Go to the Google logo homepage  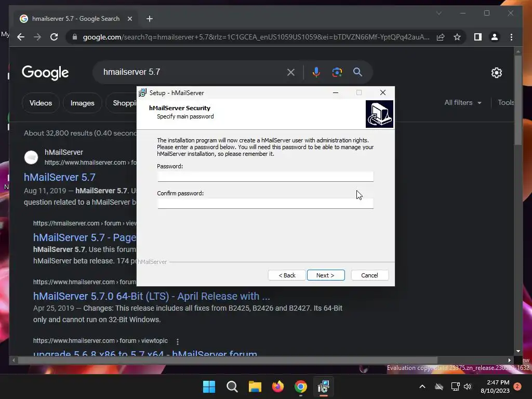point(45,73)
